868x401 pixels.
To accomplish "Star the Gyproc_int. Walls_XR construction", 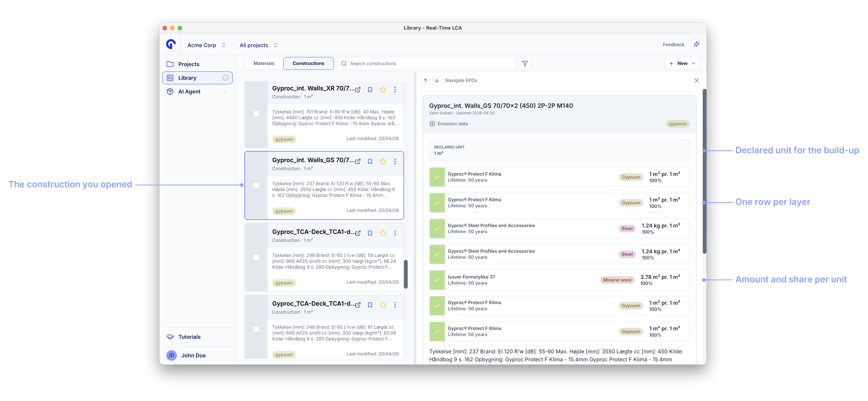I will (383, 90).
